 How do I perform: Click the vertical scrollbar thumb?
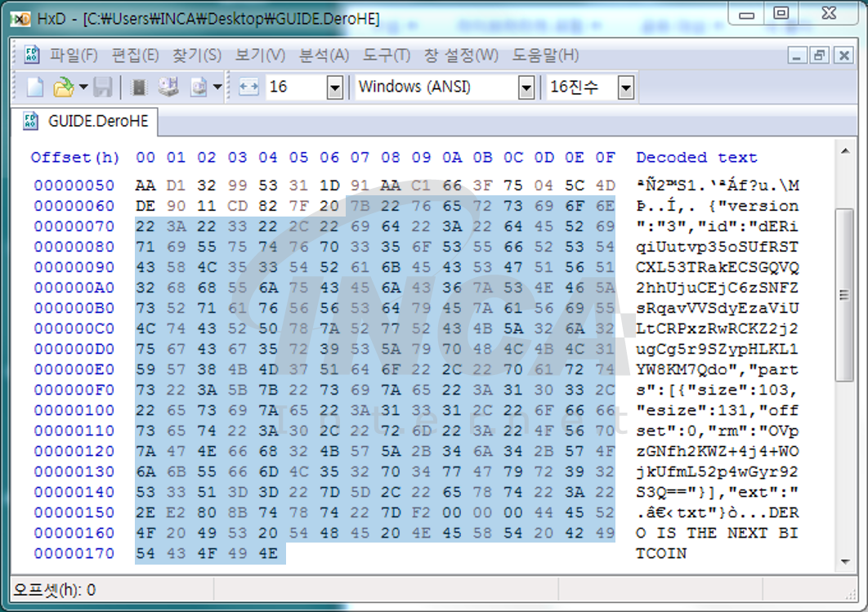coord(845,295)
